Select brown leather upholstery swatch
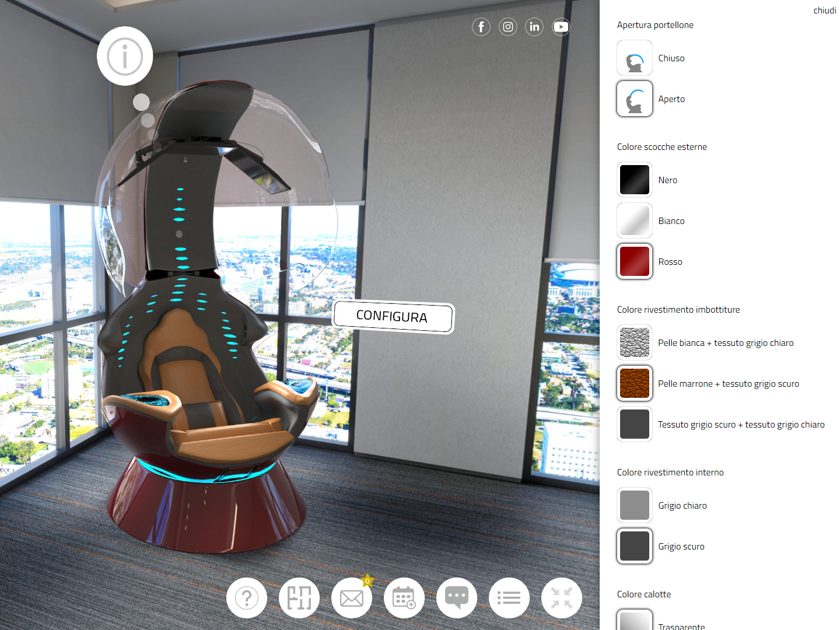The height and width of the screenshot is (630, 840). (635, 383)
